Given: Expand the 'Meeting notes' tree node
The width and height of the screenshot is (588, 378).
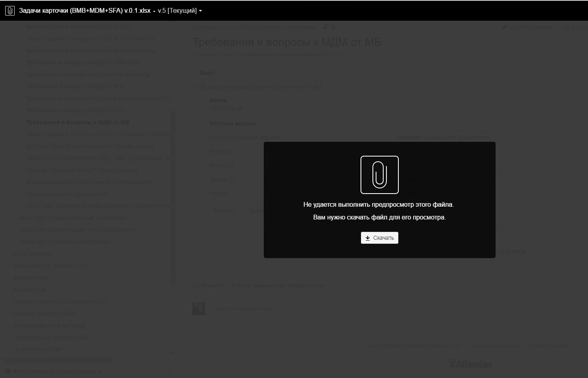Looking at the screenshot, I should (x=9, y=278).
